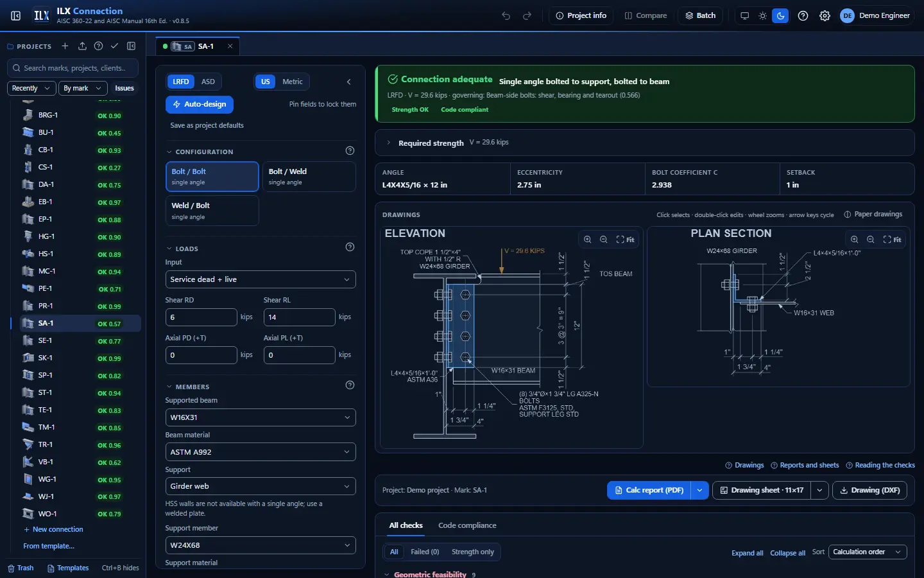Viewport: 924px width, 578px height.
Task: Switch to system theme monitor icon
Action: pyautogui.click(x=744, y=15)
